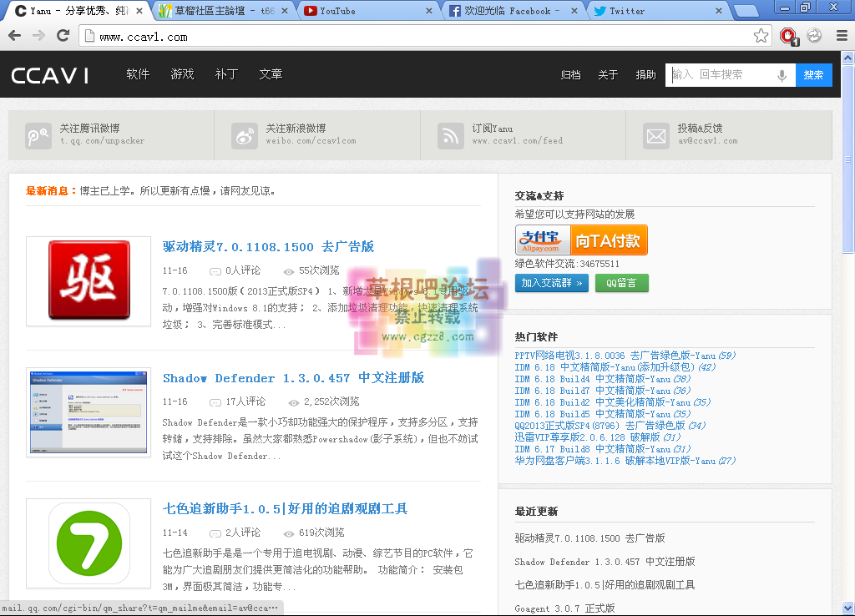Image resolution: width=855 pixels, height=616 pixels.
Task: Click the browser back arrow
Action: click(x=14, y=36)
